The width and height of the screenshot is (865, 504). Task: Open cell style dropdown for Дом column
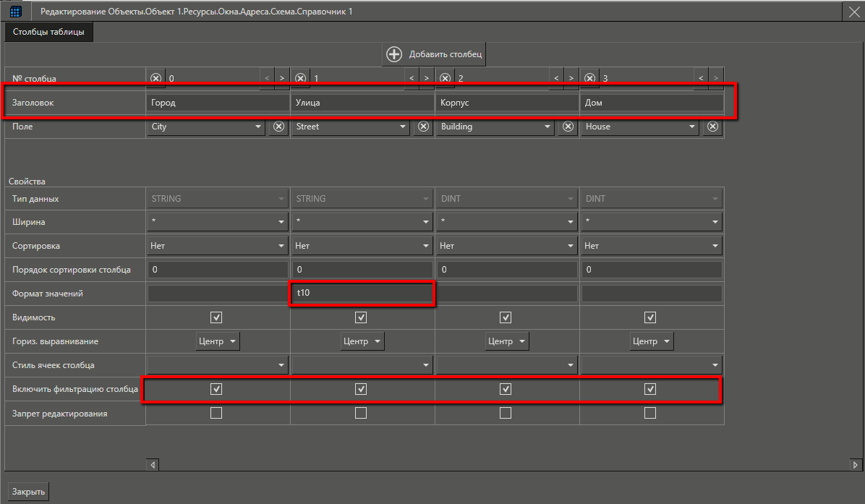pos(715,365)
